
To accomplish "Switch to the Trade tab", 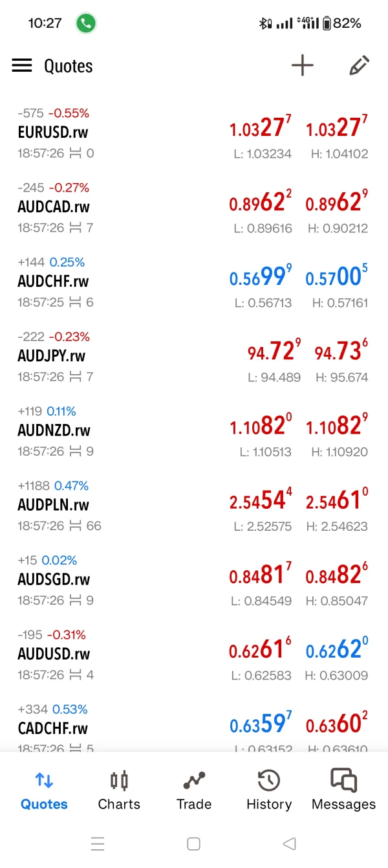I will (x=194, y=790).
